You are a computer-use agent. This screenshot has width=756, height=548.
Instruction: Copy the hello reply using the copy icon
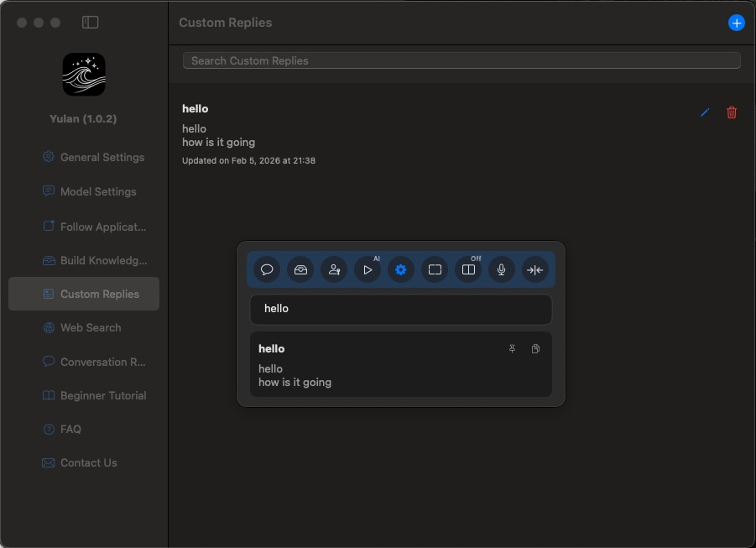pos(536,348)
